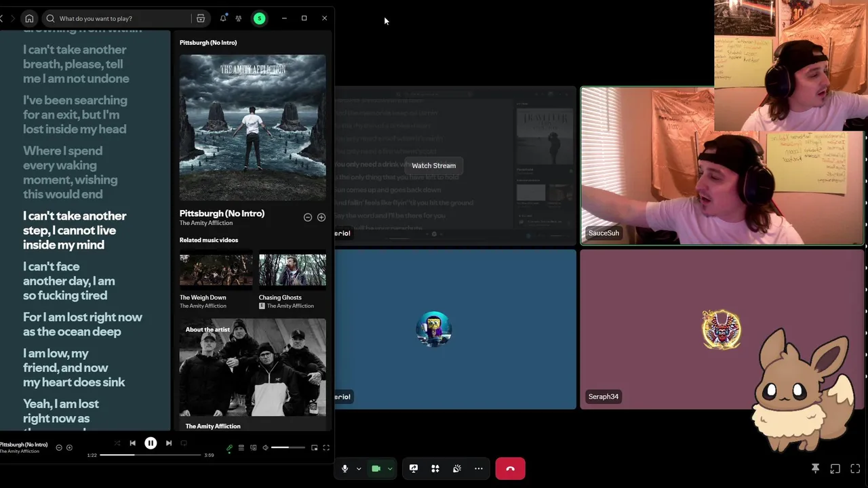This screenshot has height=488, width=868.
Task: Turn off camera in the call
Action: tap(376, 468)
